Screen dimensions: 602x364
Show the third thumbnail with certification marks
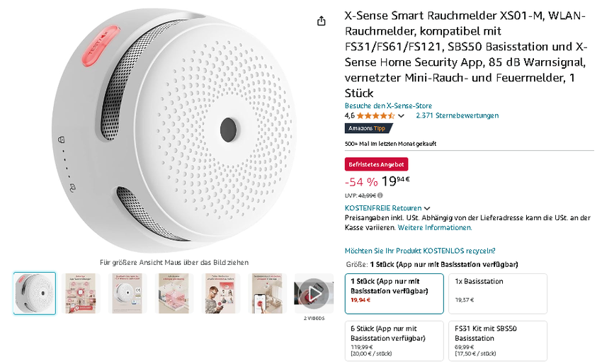127,293
